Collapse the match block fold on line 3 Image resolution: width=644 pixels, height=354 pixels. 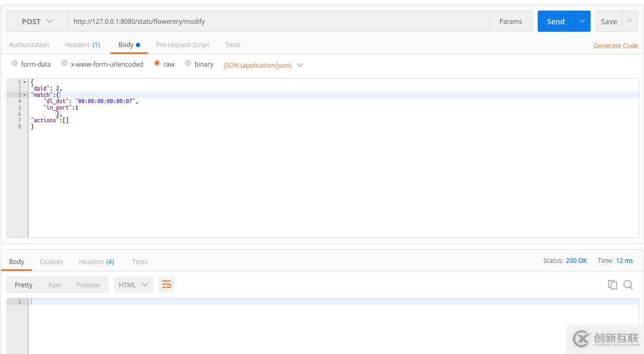click(x=25, y=95)
